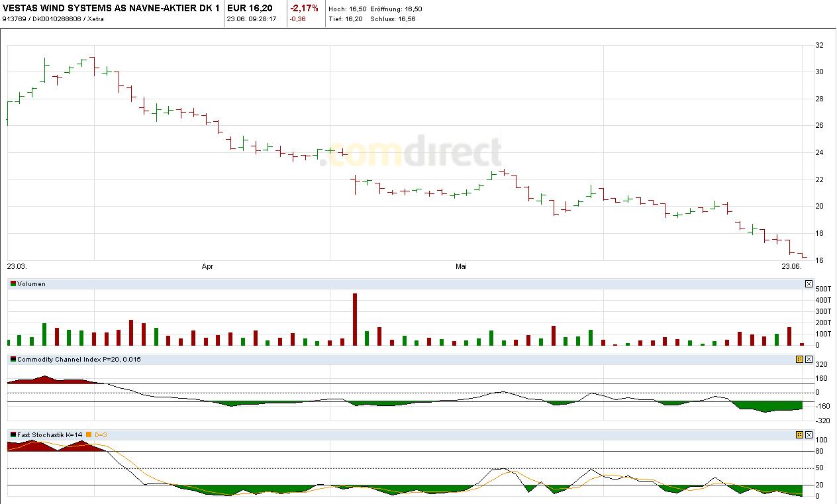Click the Tief: 16,20 value
This screenshot has width=837, height=504.
click(x=346, y=19)
